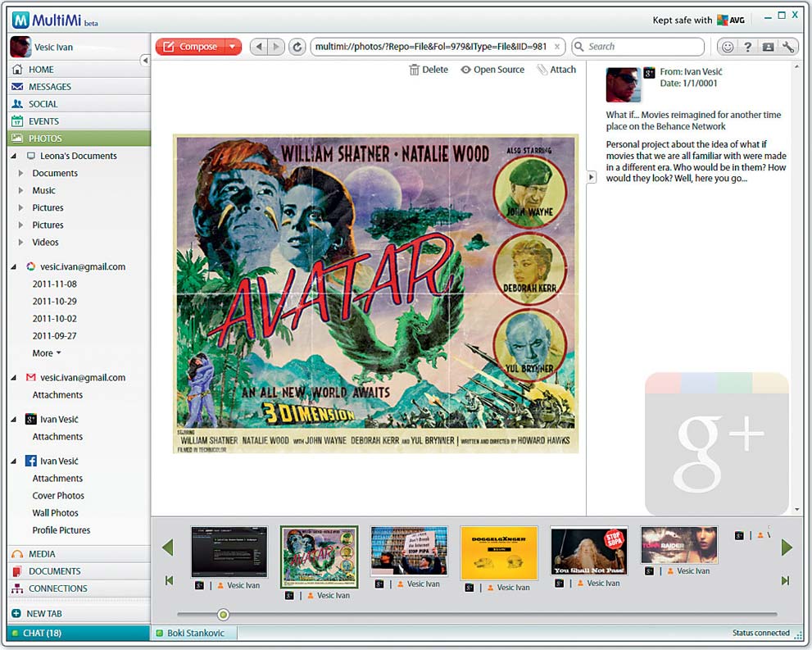Screen dimensions: 812x650
Task: Click the large Avatar poster image
Action: pos(375,294)
